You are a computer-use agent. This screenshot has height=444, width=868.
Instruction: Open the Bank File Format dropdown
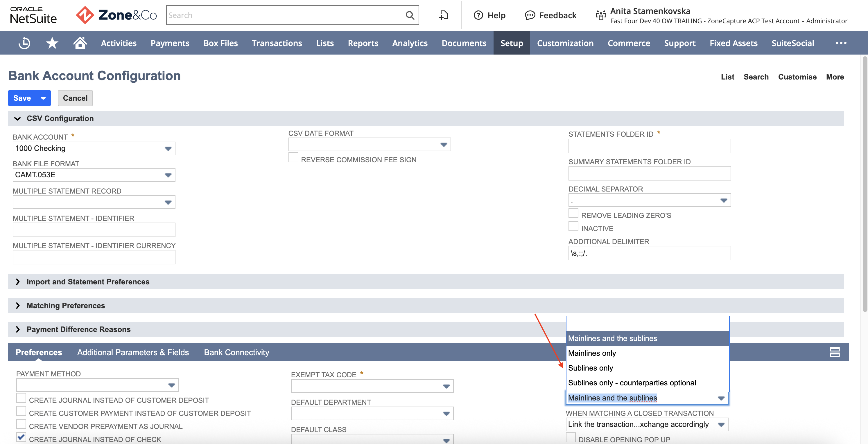tap(94, 175)
